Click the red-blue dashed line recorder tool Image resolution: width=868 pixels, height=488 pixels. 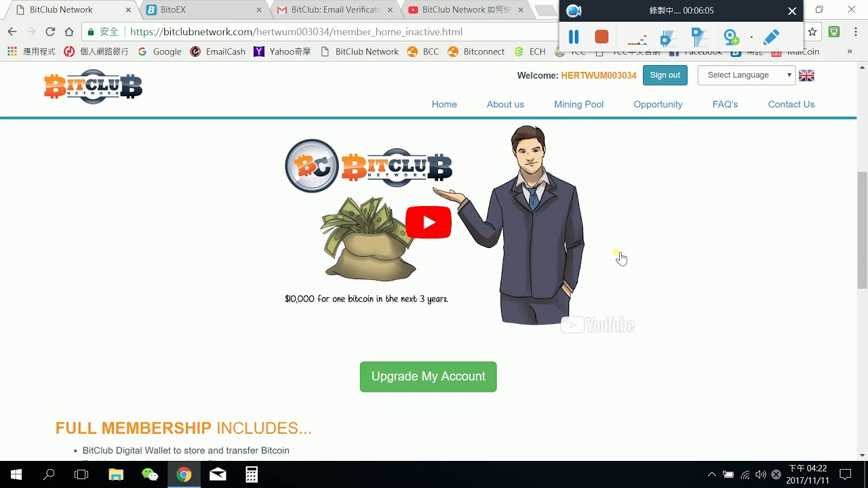point(637,39)
